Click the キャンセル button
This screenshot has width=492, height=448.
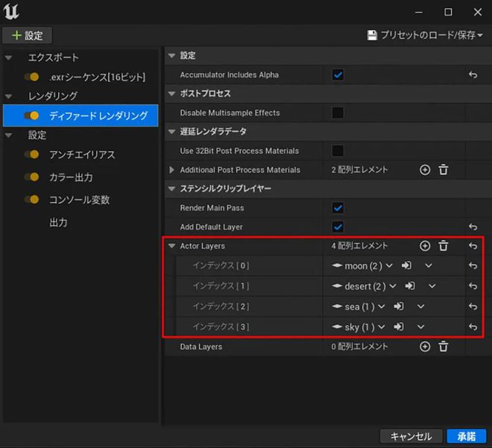click(x=411, y=436)
